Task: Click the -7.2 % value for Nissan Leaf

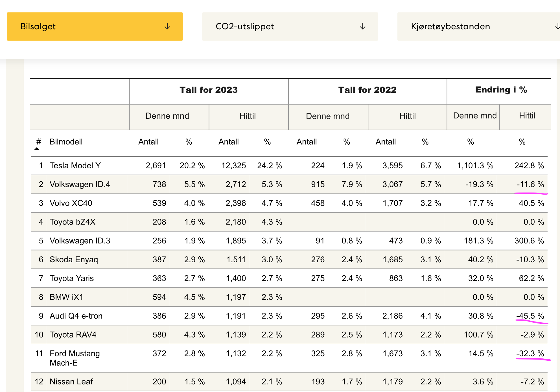Action: click(x=532, y=382)
